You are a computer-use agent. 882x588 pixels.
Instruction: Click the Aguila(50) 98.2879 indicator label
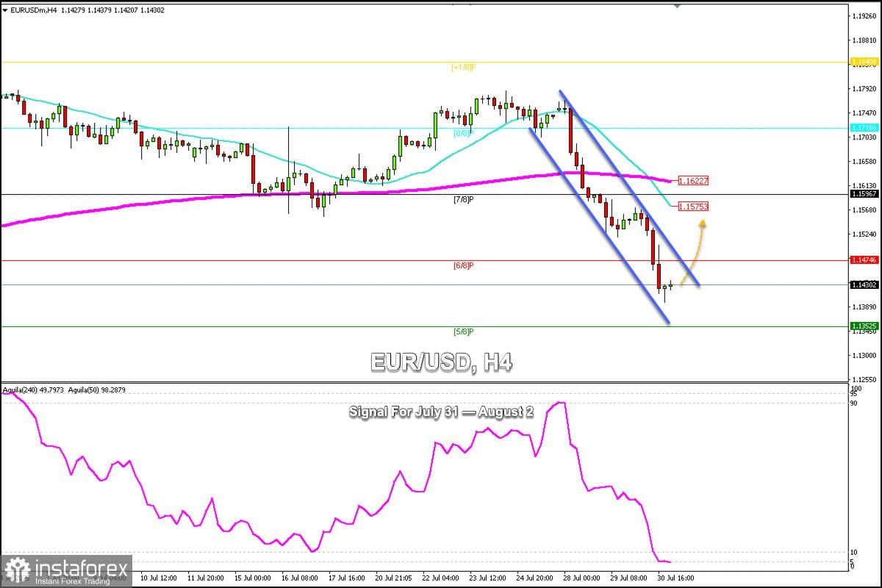coord(97,390)
